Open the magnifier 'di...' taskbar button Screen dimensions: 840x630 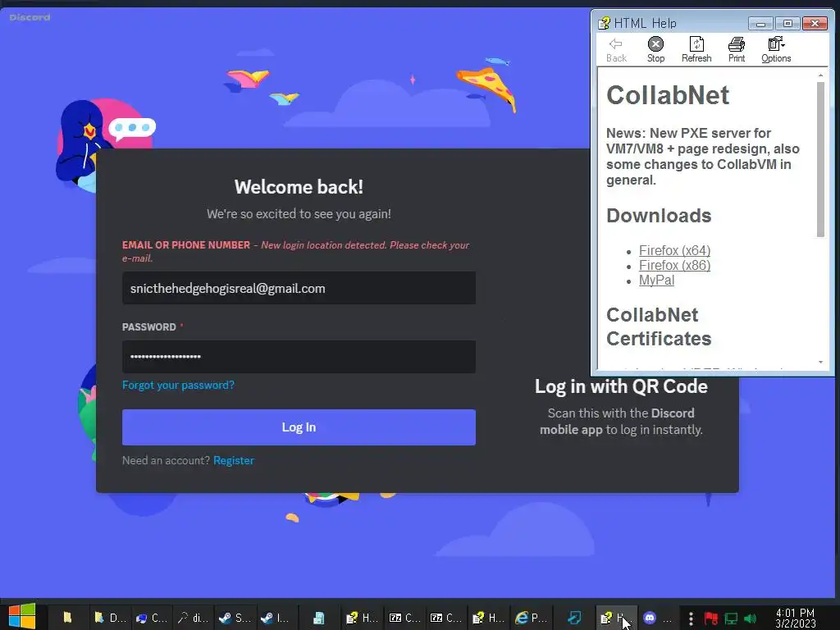(193, 618)
